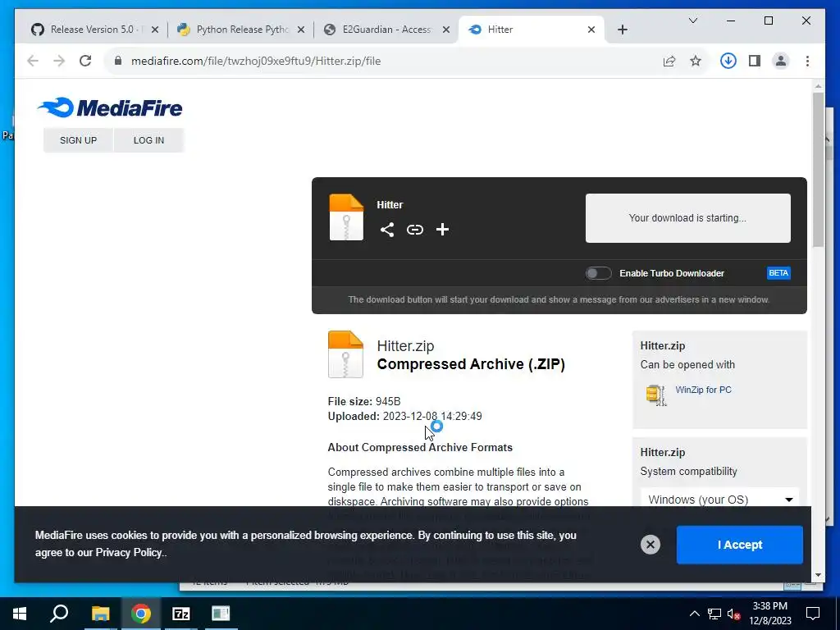Open the Chrome side panel icon

[x=755, y=61]
